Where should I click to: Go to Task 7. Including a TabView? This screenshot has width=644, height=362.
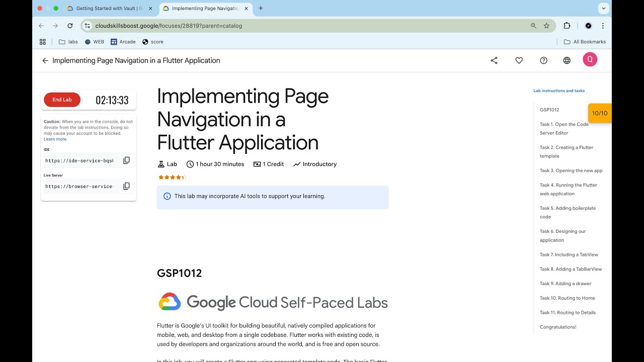point(569,254)
